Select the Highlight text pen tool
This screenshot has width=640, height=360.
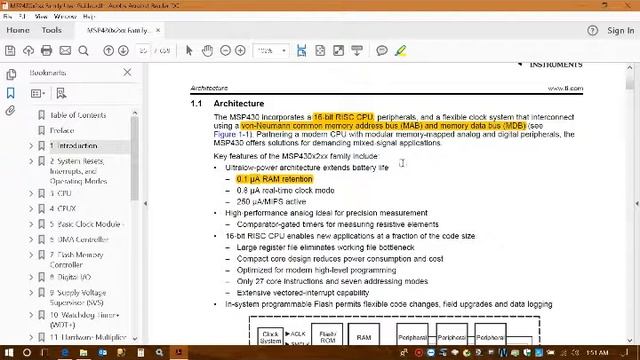pyautogui.click(x=400, y=51)
